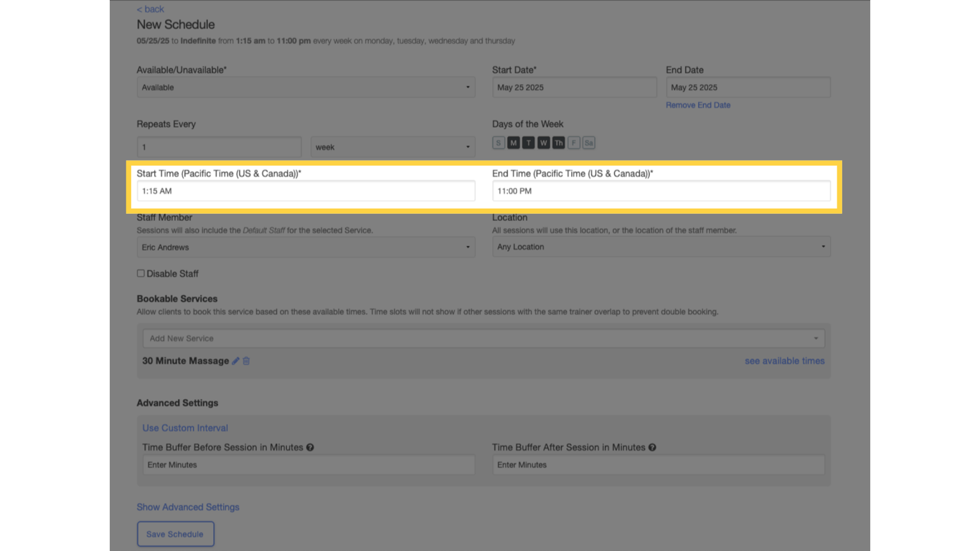Toggle Tuesday in Days of the Week
Screen dimensions: 980x551
click(x=529, y=143)
